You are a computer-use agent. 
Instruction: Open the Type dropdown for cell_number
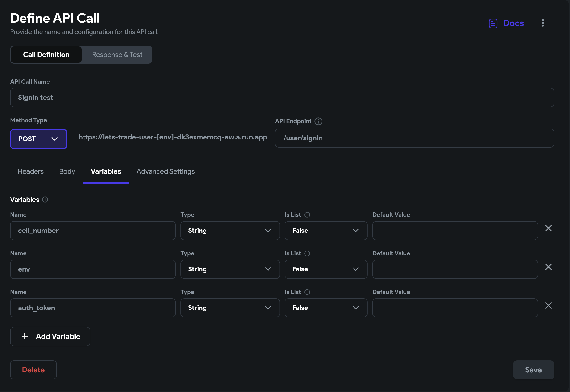point(230,230)
